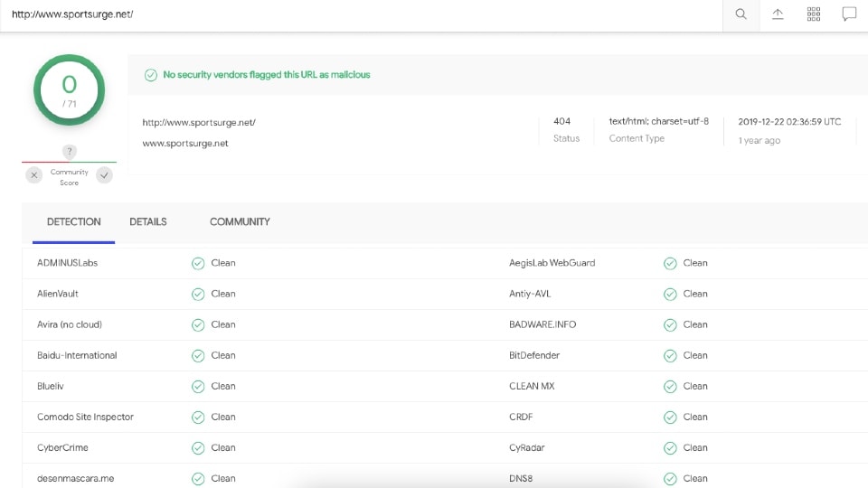This screenshot has width=868, height=488.
Task: Click the green checkmark beside ADMINUSLabs
Action: (x=198, y=263)
